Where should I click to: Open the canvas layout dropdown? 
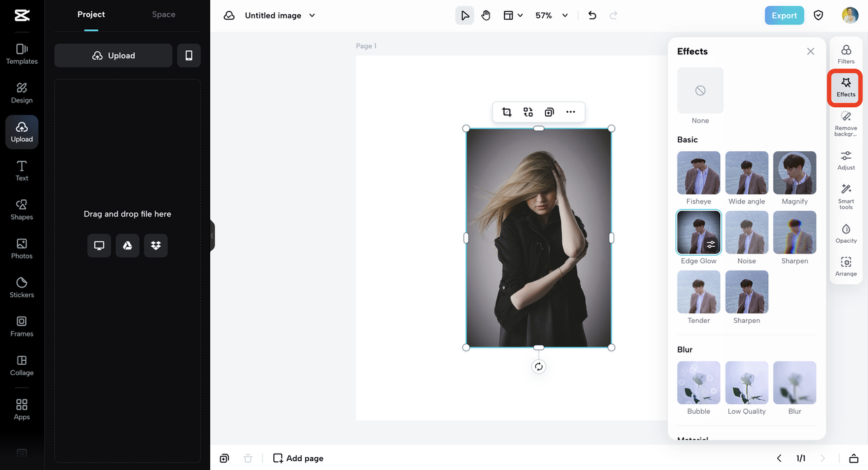513,16
